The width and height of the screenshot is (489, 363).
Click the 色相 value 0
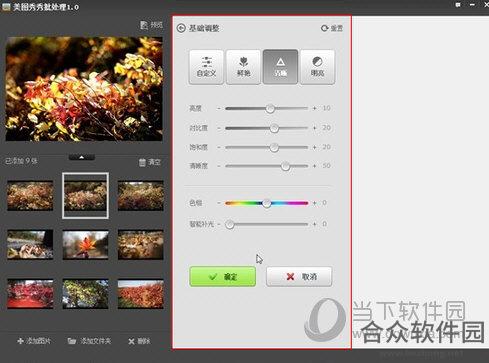(324, 203)
